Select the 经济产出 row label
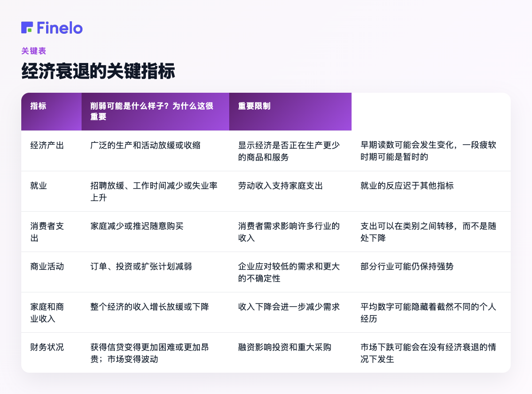This screenshot has height=394, width=532. click(47, 145)
